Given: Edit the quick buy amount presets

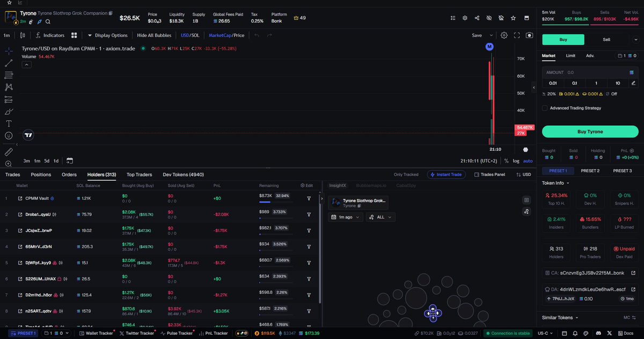Looking at the screenshot, I should [633, 83].
